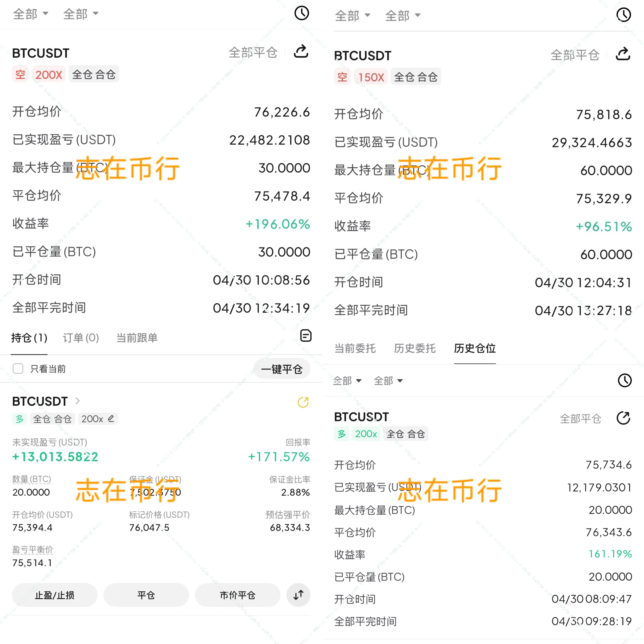644x644 pixels.
Task: Click the clock history icon at top-right panel
Action: [623, 15]
